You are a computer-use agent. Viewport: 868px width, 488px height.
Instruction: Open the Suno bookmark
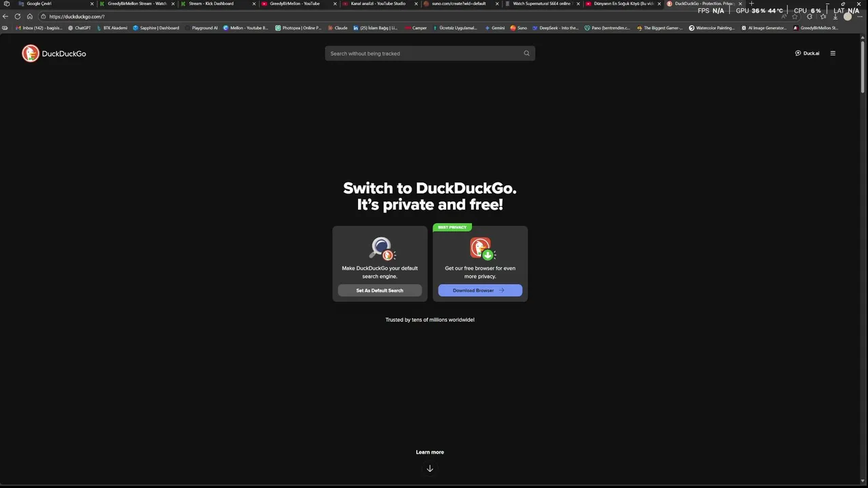519,28
